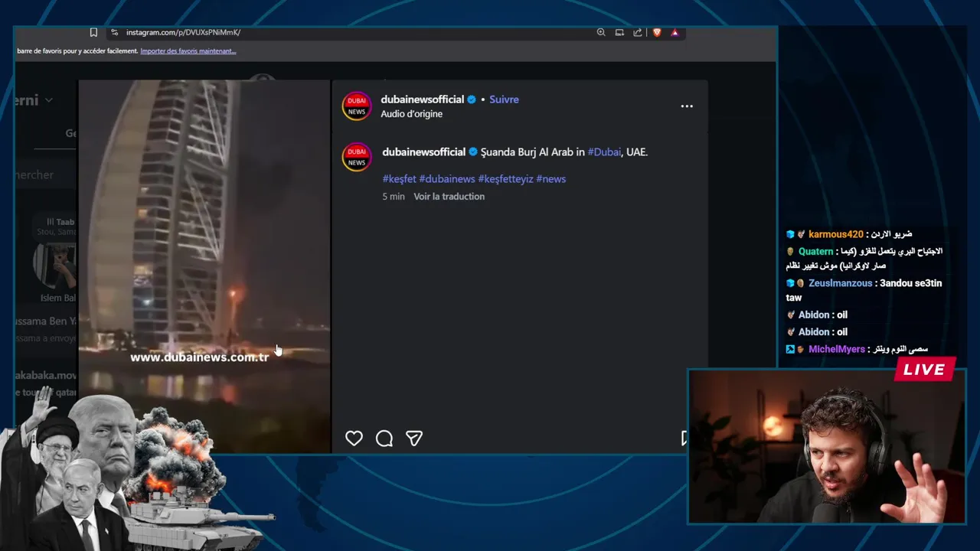Screen dimensions: 980x551
Task: Open dubainewsofficial profile name in post header
Action: click(423, 99)
